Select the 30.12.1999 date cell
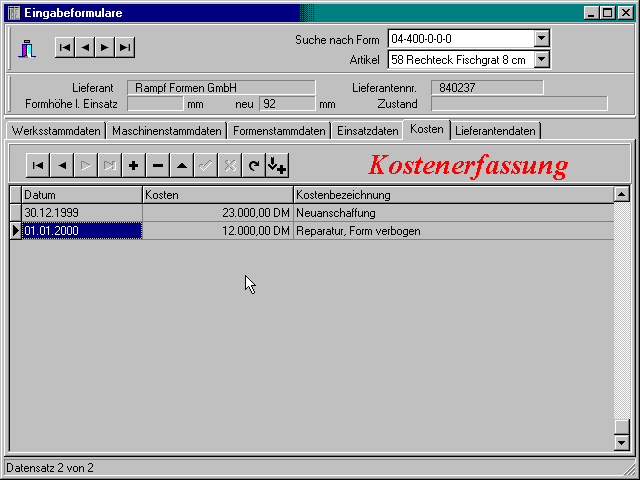 tap(81, 213)
